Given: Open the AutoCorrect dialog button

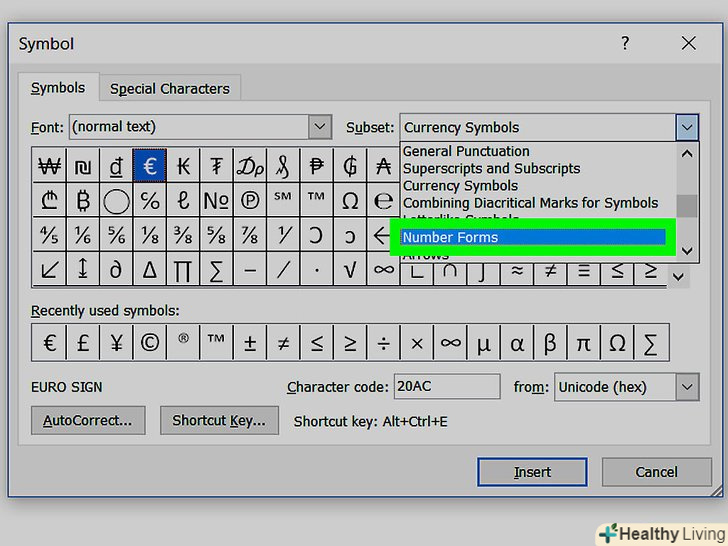Looking at the screenshot, I should [88, 421].
